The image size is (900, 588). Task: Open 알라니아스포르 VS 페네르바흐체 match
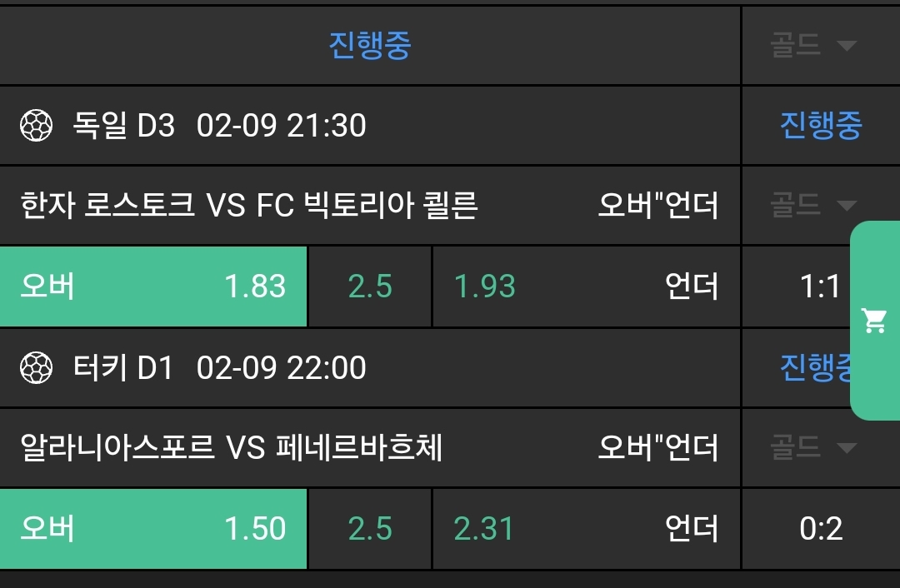coord(232,448)
